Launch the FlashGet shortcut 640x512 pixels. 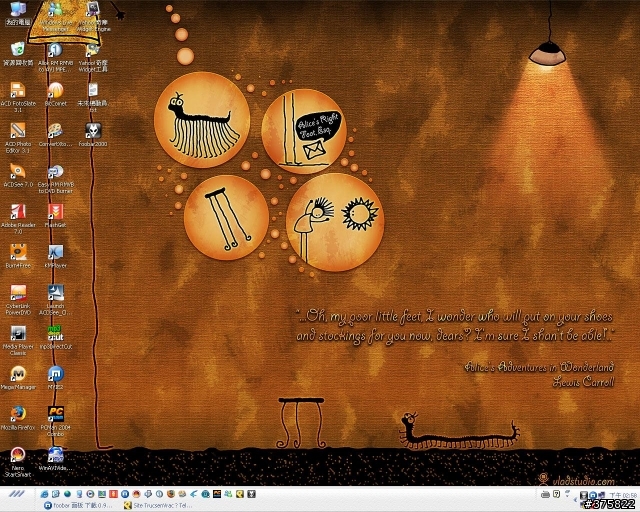coord(56,216)
